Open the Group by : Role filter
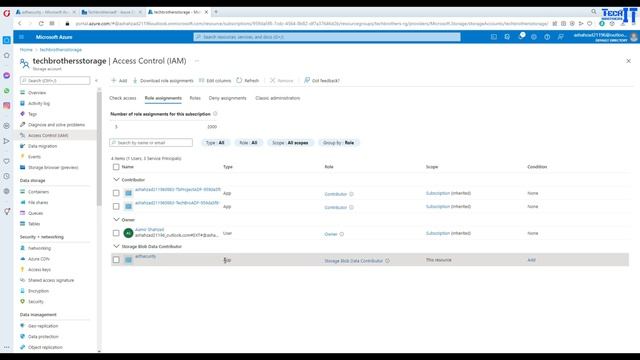This screenshot has width=640, height=360. point(338,143)
